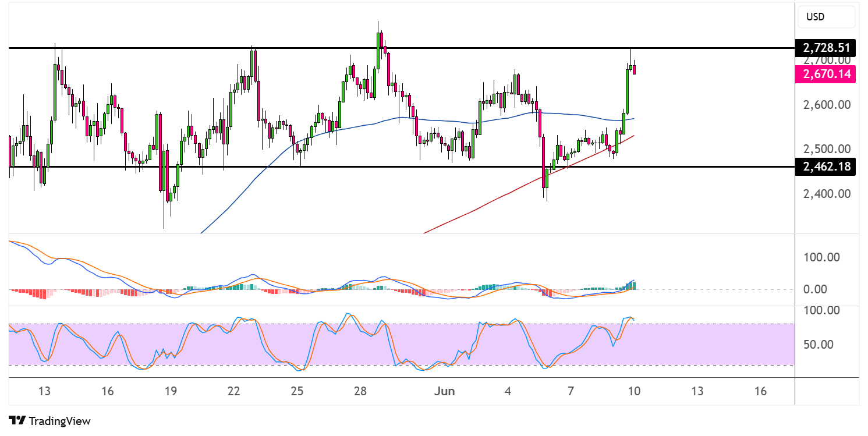The height and width of the screenshot is (436, 868).
Task: Click date 16 at right of time axis
Action: (760, 391)
